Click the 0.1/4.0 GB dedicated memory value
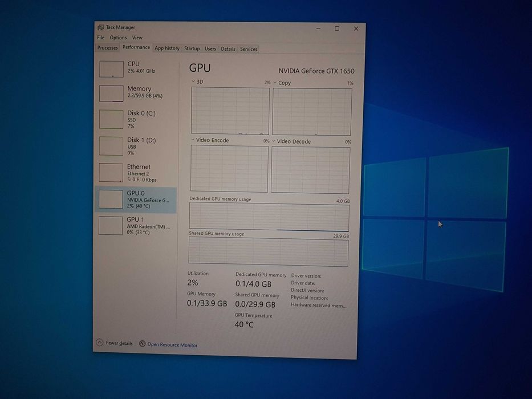Image resolution: width=532 pixels, height=399 pixels. click(x=253, y=284)
